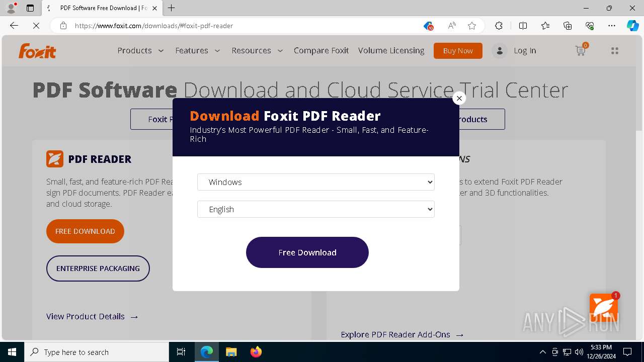Screen dimensions: 644x362
Task: Open Explore PDF Reader Add-Ons link
Action: click(402, 334)
